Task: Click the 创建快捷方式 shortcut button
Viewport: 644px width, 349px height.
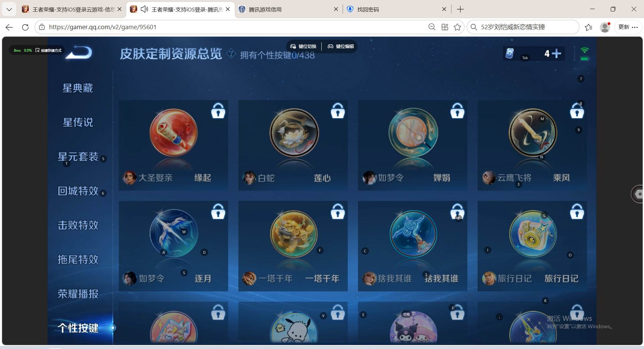Action: [49, 50]
